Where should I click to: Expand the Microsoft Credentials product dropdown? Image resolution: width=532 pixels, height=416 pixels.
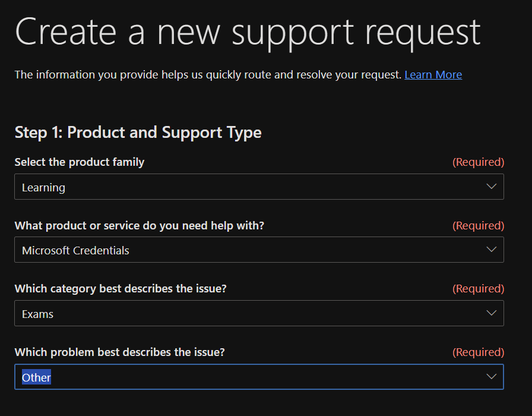click(259, 250)
